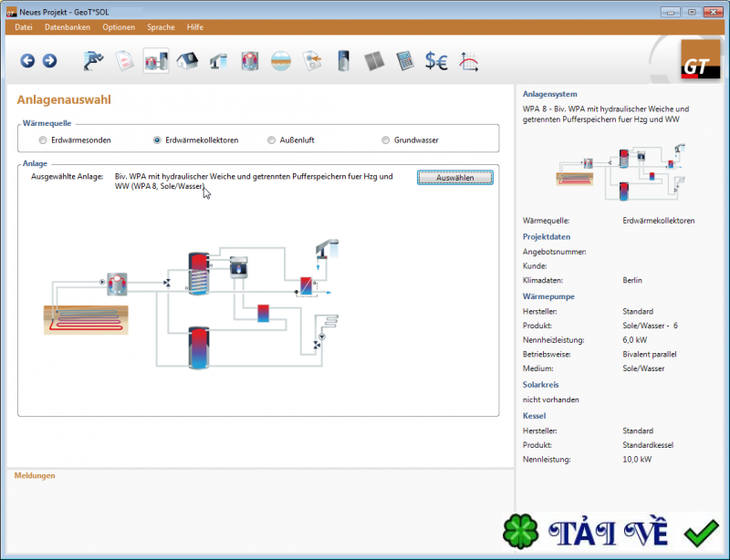Viewport: 730px width, 560px height.
Task: Click the Produkt value Sole/Wasser - 6
Action: [651, 326]
